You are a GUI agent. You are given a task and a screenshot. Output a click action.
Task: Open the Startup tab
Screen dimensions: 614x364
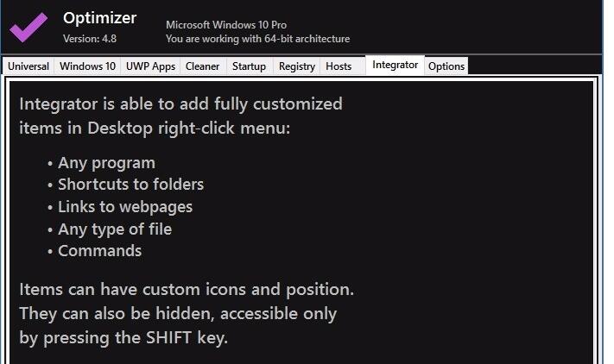[249, 66]
